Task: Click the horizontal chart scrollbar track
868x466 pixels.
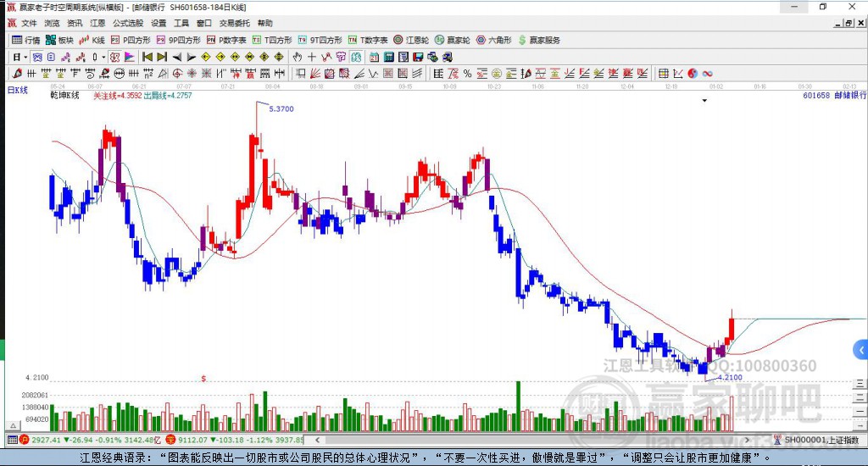Action: 532,440
